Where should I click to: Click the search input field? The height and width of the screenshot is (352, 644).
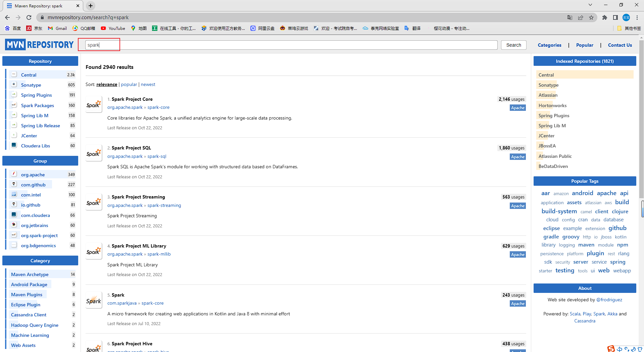[291, 45]
